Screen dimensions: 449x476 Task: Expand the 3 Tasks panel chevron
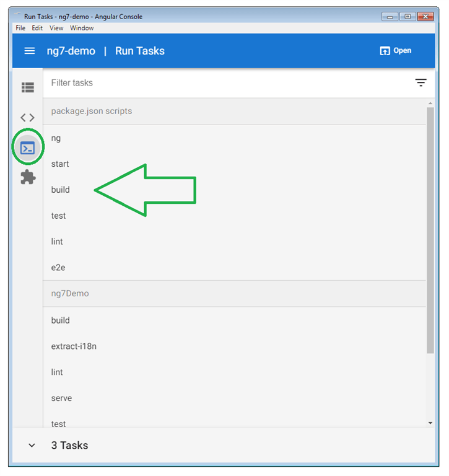pyautogui.click(x=32, y=446)
